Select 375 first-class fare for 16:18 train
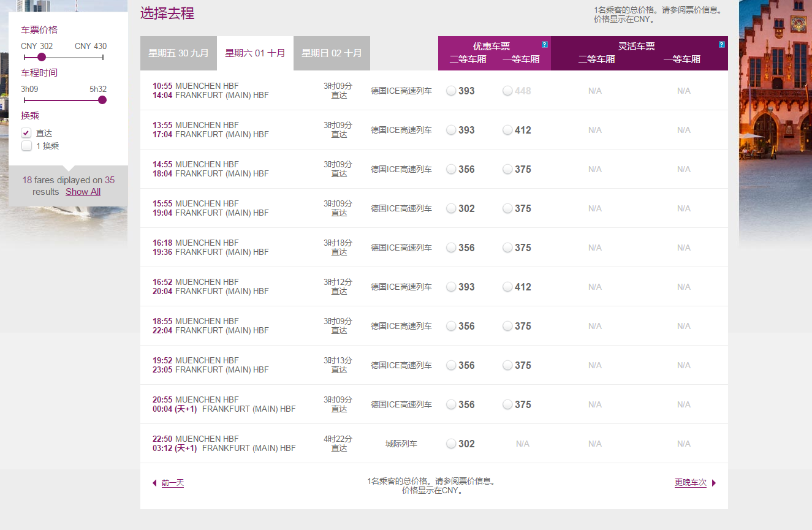812x530 pixels. [x=507, y=248]
